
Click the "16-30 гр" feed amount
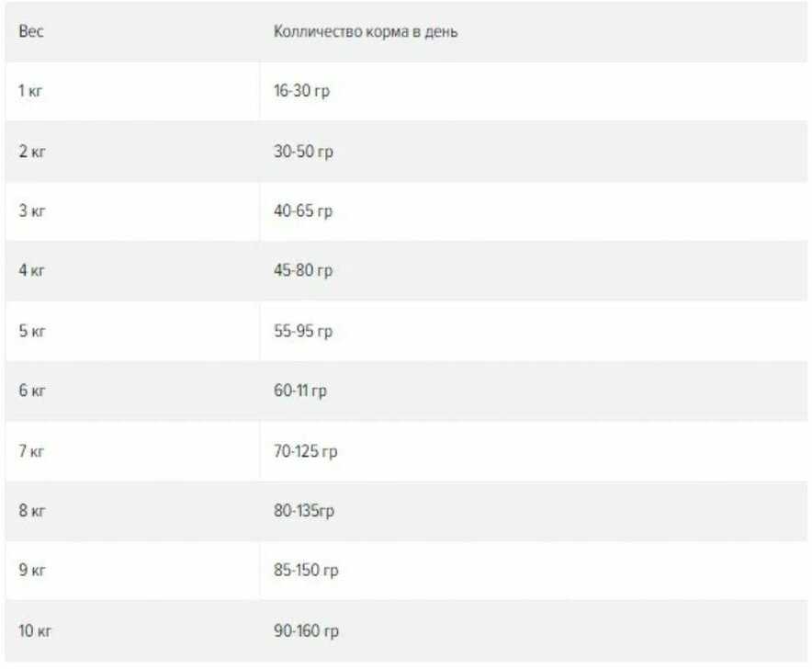click(x=301, y=92)
